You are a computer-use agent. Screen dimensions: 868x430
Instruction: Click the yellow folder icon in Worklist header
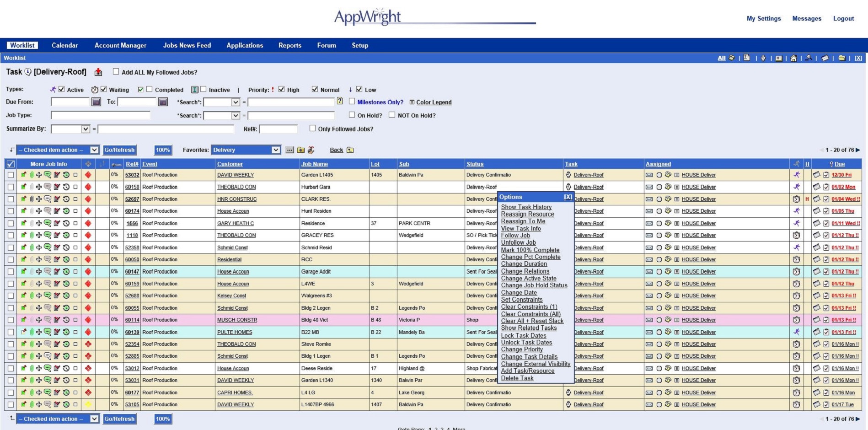tap(841, 58)
